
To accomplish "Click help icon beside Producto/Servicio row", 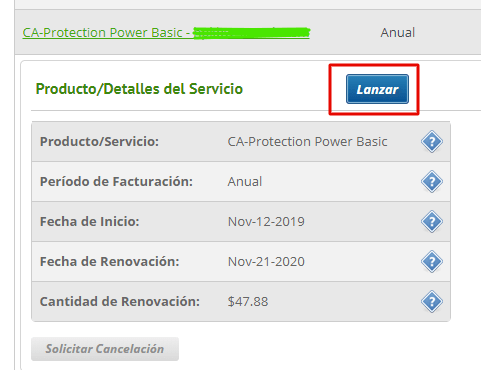I will point(432,142).
